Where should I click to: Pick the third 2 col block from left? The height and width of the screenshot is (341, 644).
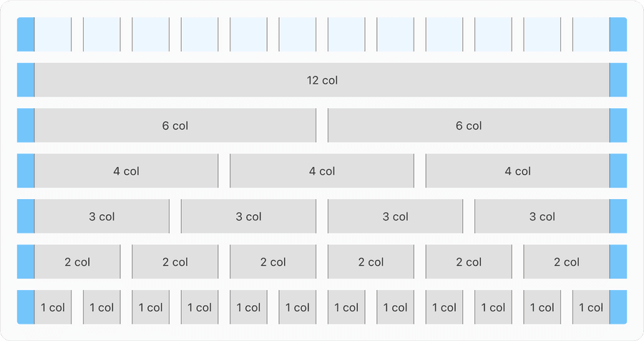point(273,262)
